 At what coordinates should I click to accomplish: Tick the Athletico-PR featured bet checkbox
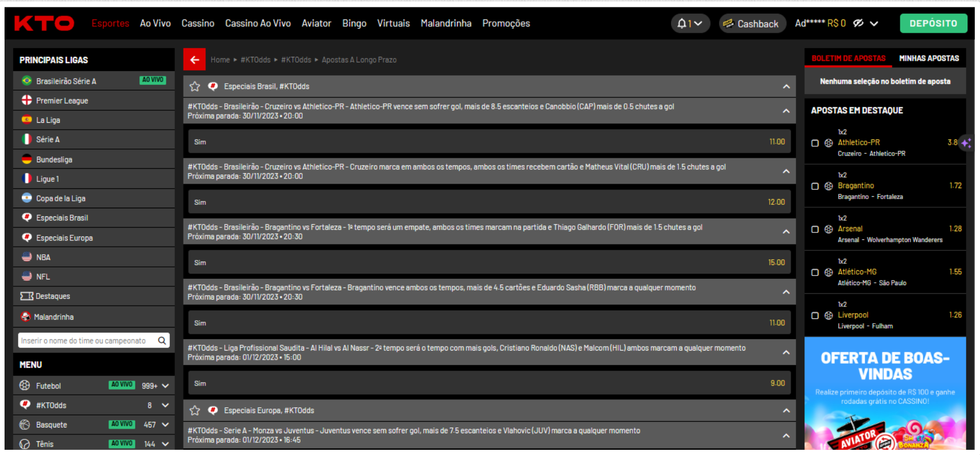pos(815,143)
